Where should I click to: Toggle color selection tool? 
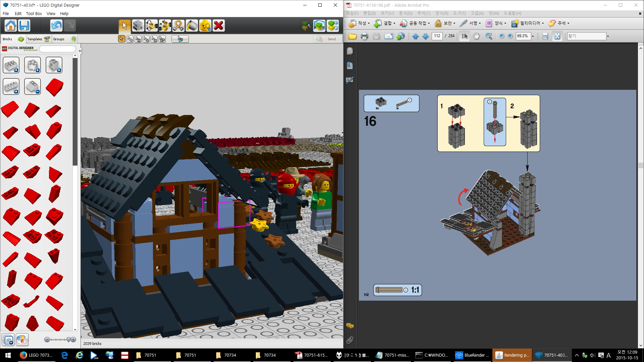coord(146,39)
